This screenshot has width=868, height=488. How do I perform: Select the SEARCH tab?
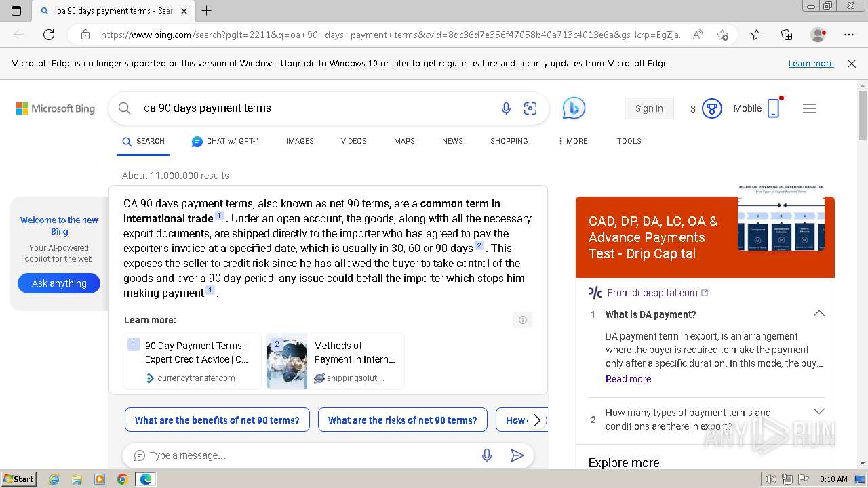coord(143,141)
